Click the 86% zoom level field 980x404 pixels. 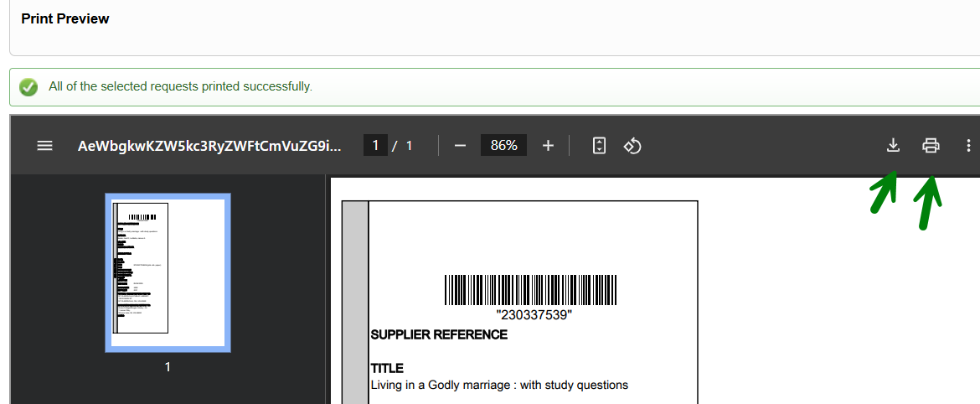tap(503, 146)
